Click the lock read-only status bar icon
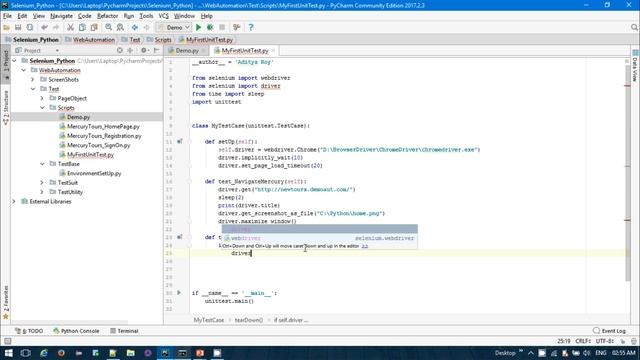640x360 pixels. (x=623, y=341)
